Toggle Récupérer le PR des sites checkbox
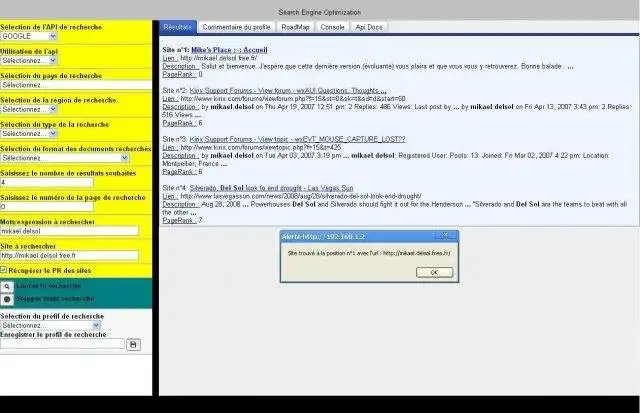The height and width of the screenshot is (413, 640). pyautogui.click(x=4, y=270)
